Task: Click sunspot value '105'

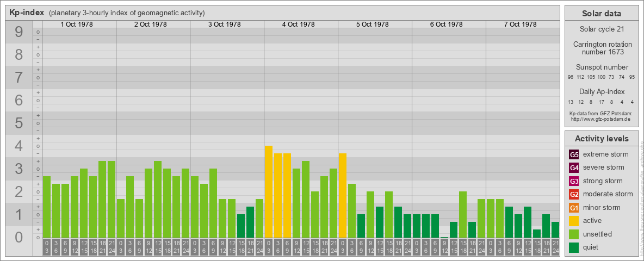Action: coord(591,77)
